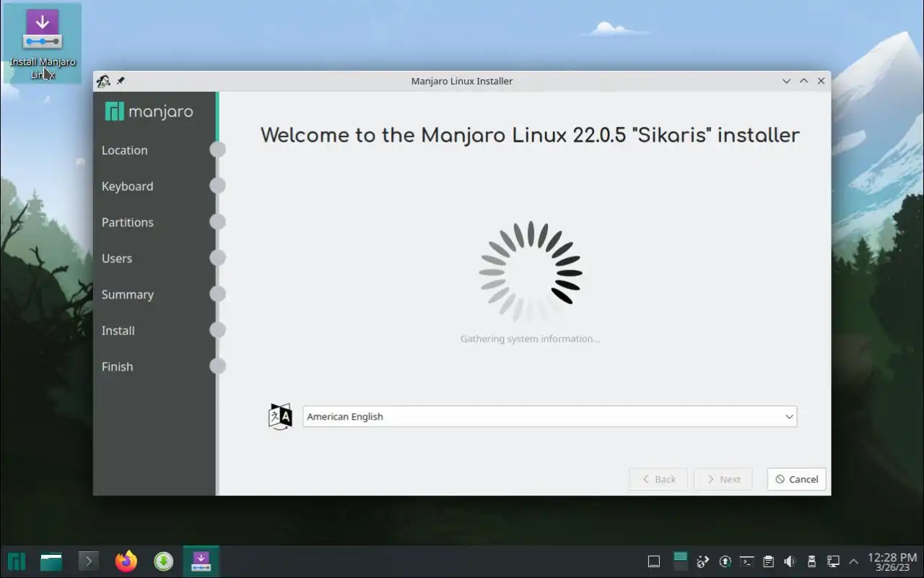
Task: Open the Dolphin file manager from taskbar
Action: (51, 561)
